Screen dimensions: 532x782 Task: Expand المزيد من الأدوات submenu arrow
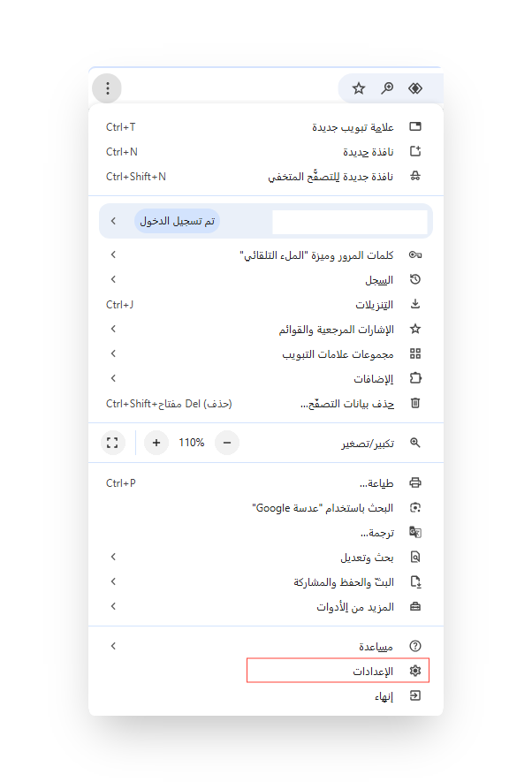(x=112, y=607)
